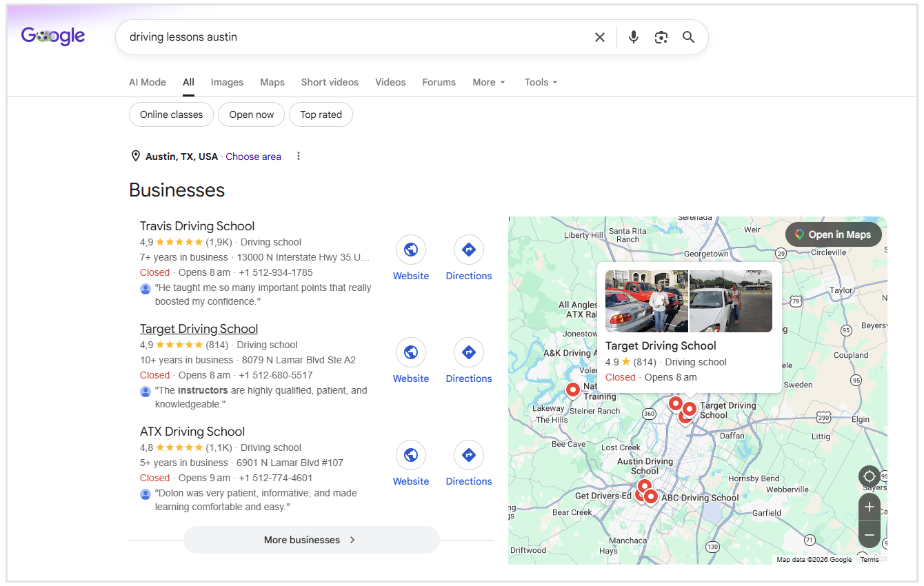Expand the More dropdown

[x=489, y=82]
